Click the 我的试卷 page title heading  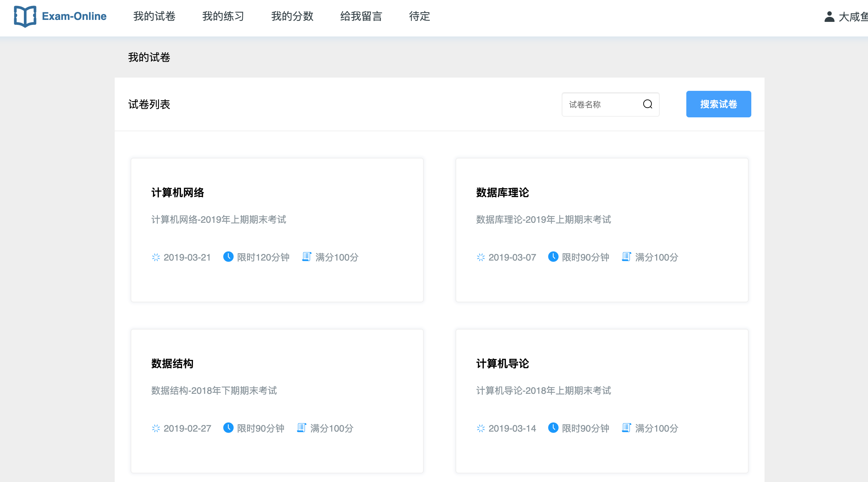(x=149, y=57)
